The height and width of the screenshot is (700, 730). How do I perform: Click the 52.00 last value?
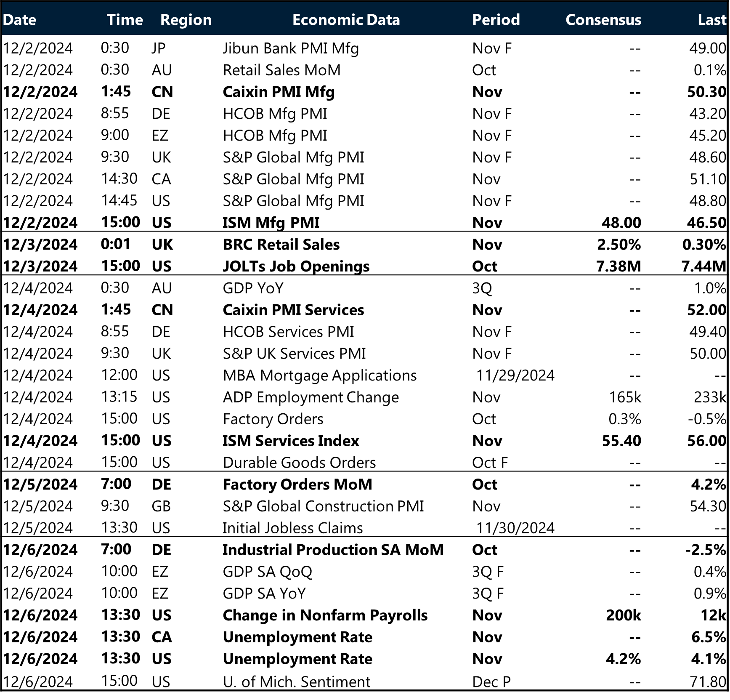coord(706,310)
